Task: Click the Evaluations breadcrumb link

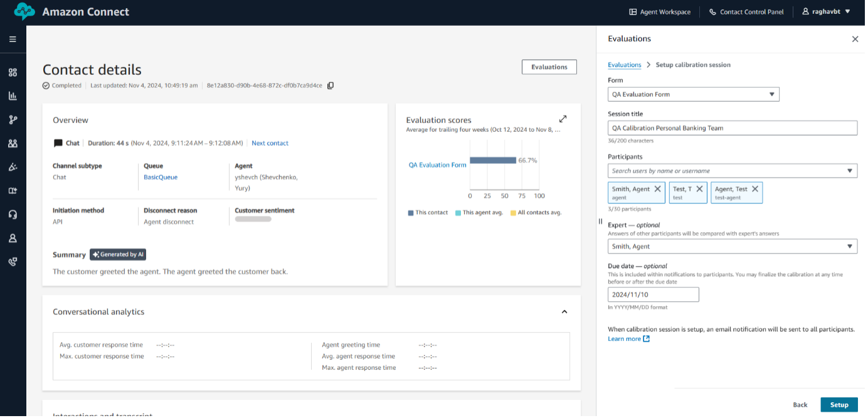Action: point(624,65)
